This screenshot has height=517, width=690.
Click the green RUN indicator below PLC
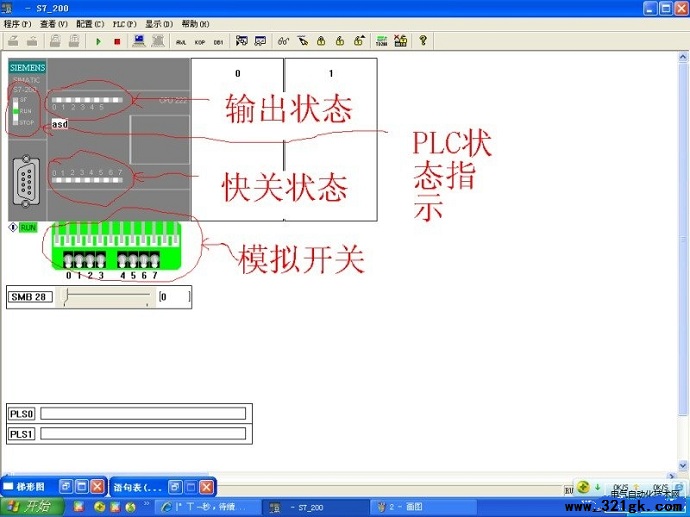(28, 228)
